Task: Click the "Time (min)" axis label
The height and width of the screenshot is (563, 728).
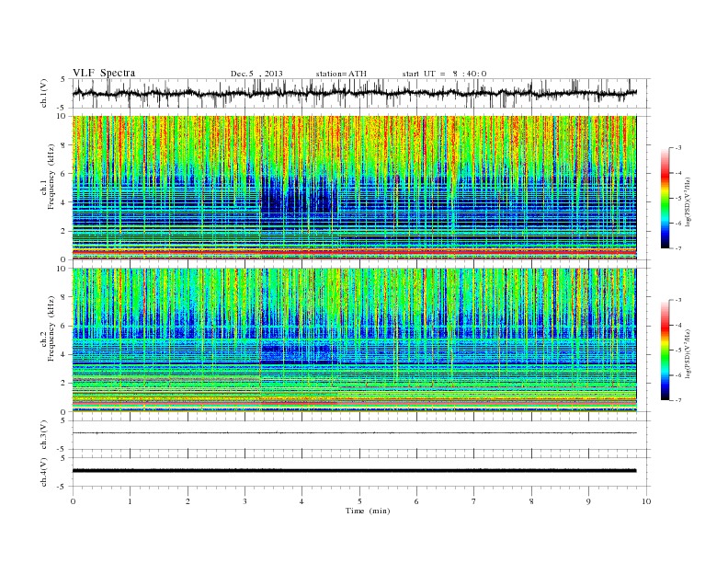Action: tap(368, 511)
